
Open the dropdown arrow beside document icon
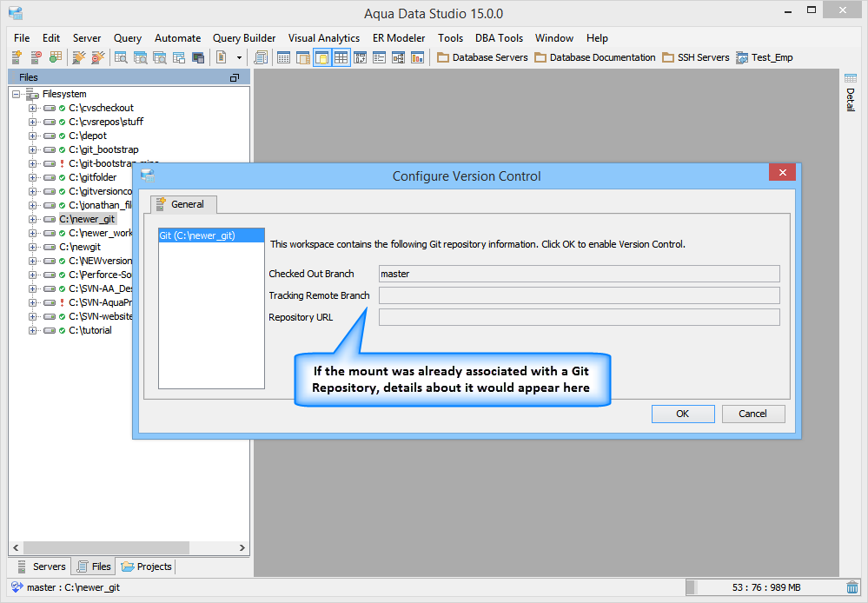(239, 57)
